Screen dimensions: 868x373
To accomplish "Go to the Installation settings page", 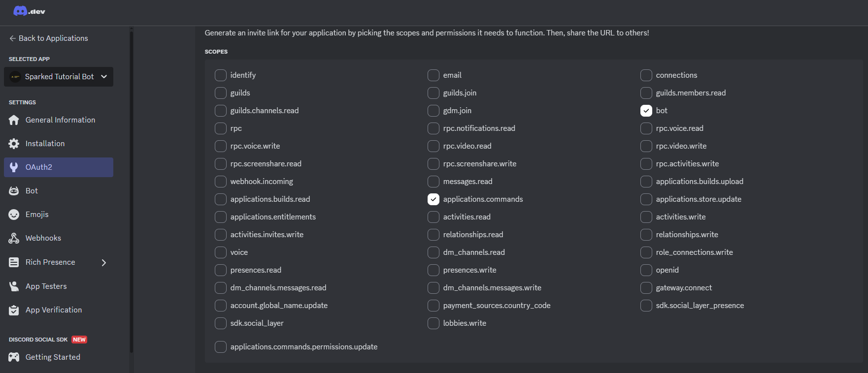I will tap(59, 144).
